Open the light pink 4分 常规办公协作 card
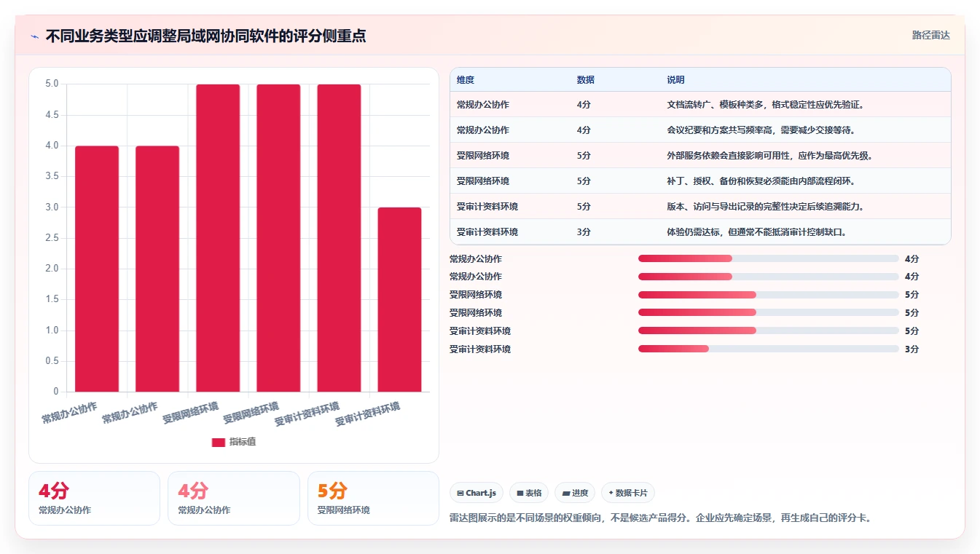This screenshot has width=980, height=554. point(234,498)
